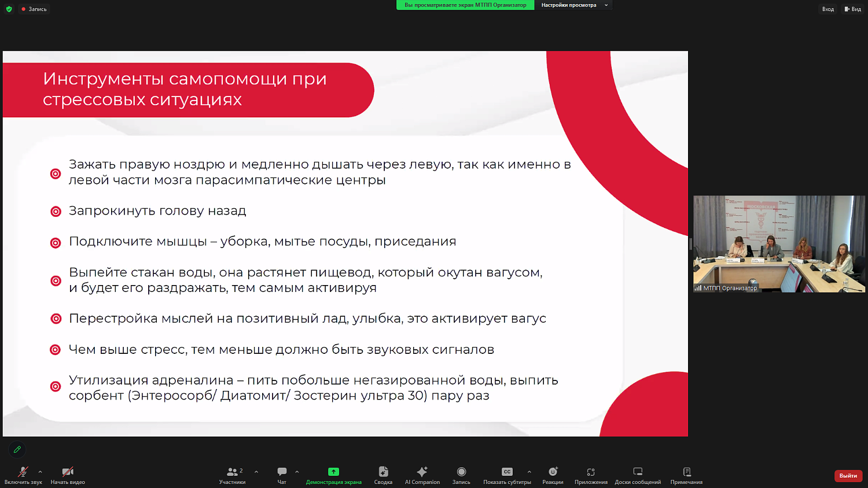Viewport: 868px width, 488px height.
Task: Expand the chevron beside Показать субтитры
Action: click(528, 471)
